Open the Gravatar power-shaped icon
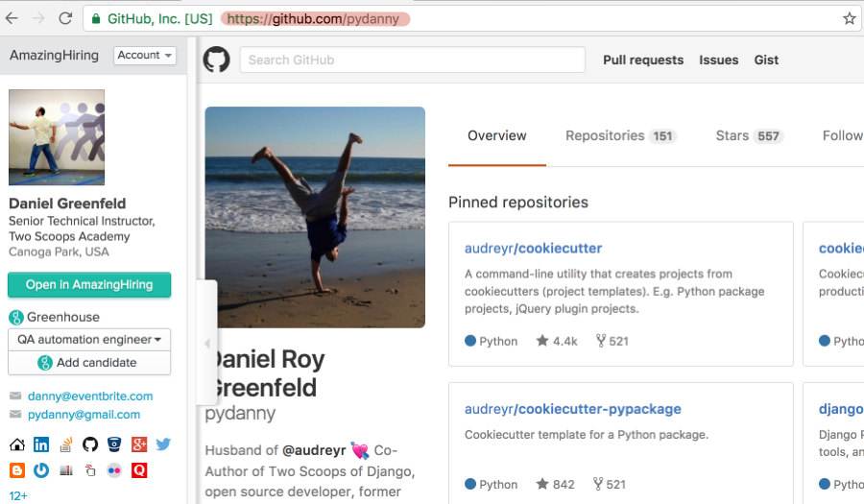 pyautogui.click(x=41, y=470)
